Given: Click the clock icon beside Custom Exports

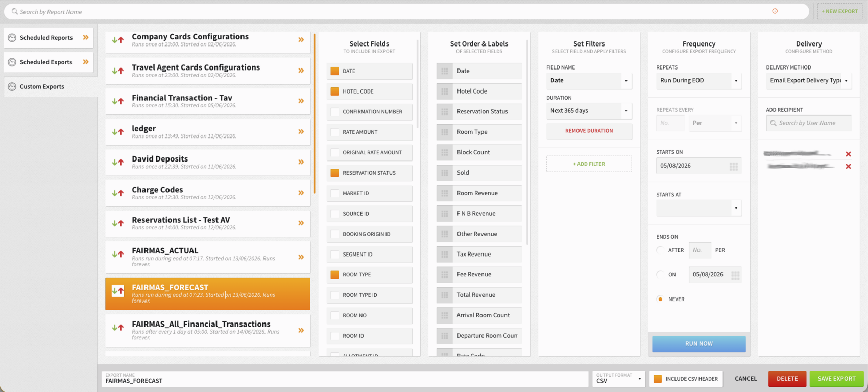Looking at the screenshot, I should (12, 87).
